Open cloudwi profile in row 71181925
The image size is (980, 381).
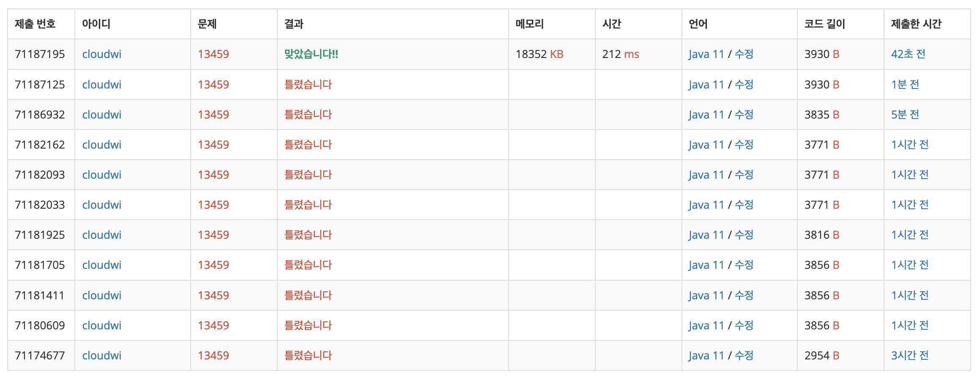101,235
